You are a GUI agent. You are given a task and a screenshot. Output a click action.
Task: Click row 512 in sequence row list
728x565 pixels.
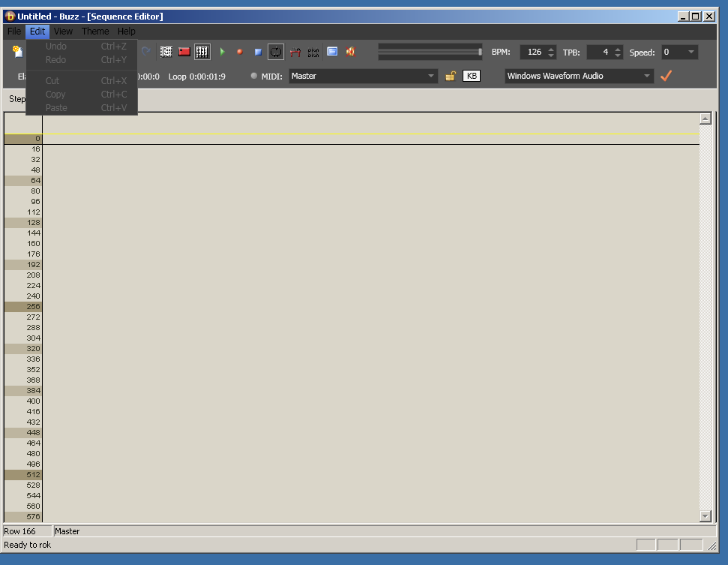tap(23, 474)
